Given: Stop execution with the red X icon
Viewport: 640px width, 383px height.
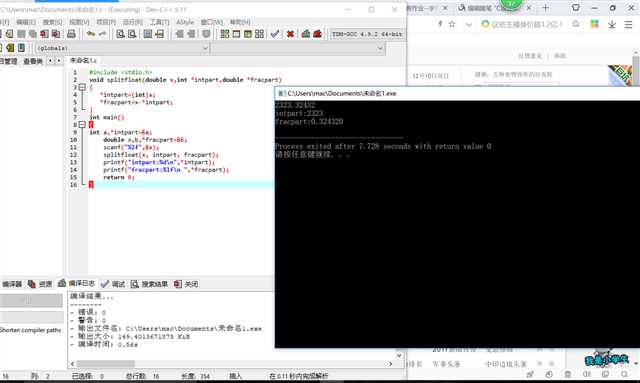Looking at the screenshot, I should click(x=290, y=34).
